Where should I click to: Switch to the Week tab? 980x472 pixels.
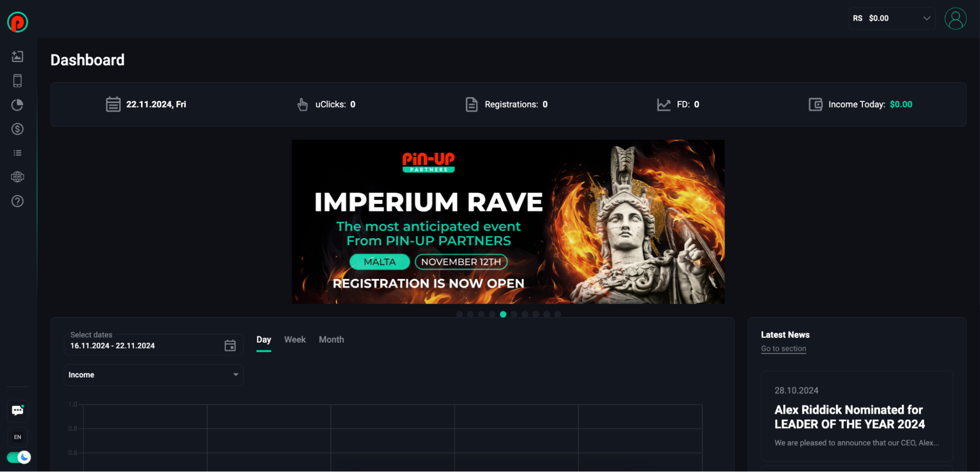[x=295, y=340]
